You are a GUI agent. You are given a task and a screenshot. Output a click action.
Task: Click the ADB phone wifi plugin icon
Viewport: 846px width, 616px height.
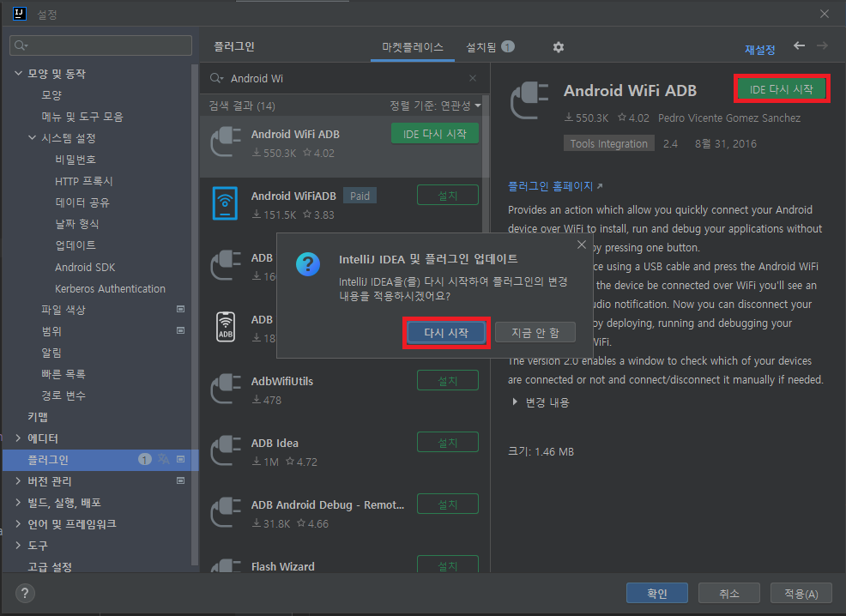click(x=226, y=327)
